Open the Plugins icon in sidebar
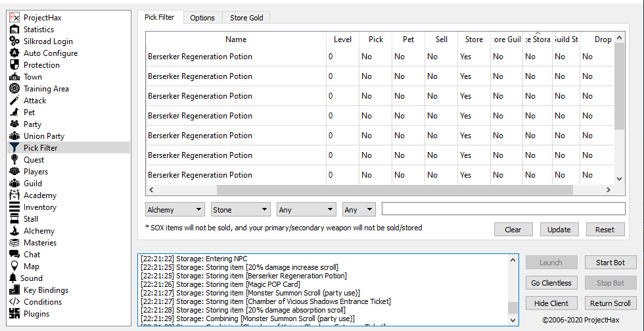The width and height of the screenshot is (644, 331). [14, 314]
